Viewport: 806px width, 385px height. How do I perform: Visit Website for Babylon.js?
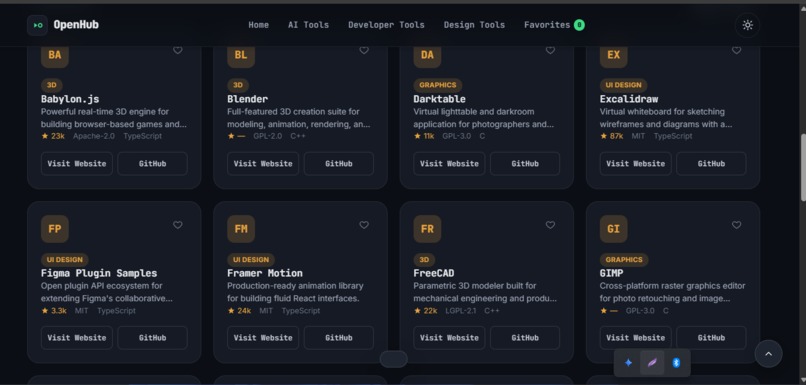[x=77, y=163]
